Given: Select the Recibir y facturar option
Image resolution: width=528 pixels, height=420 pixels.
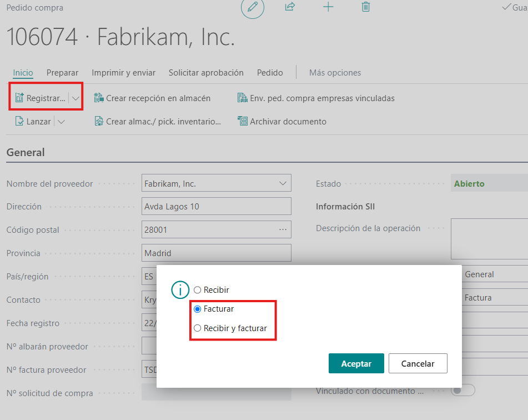Looking at the screenshot, I should 197,328.
